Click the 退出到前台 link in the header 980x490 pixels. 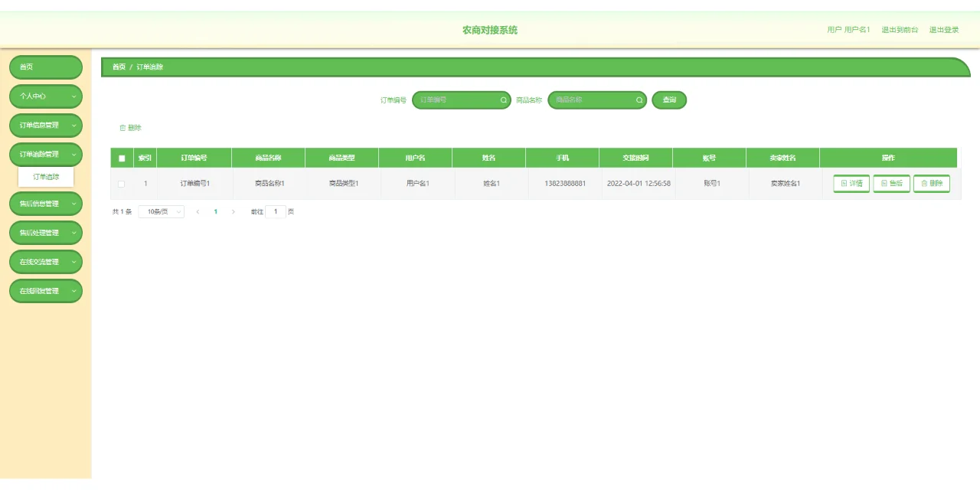(x=900, y=29)
